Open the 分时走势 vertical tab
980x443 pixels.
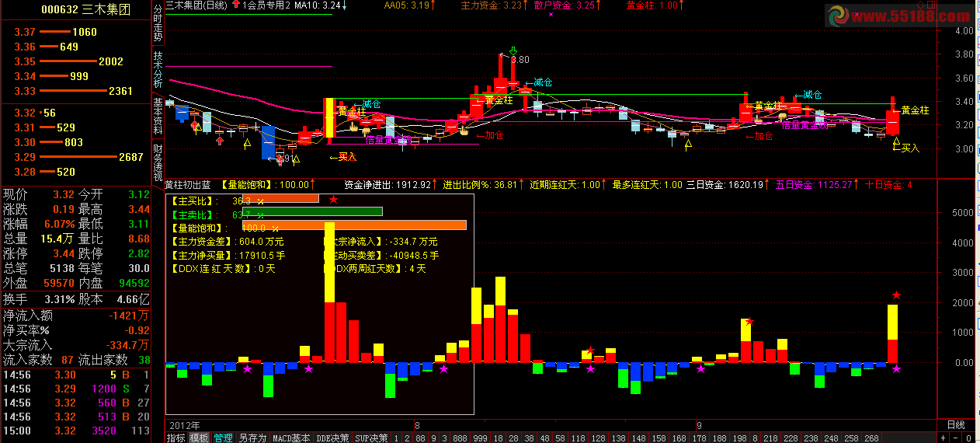click(x=158, y=22)
